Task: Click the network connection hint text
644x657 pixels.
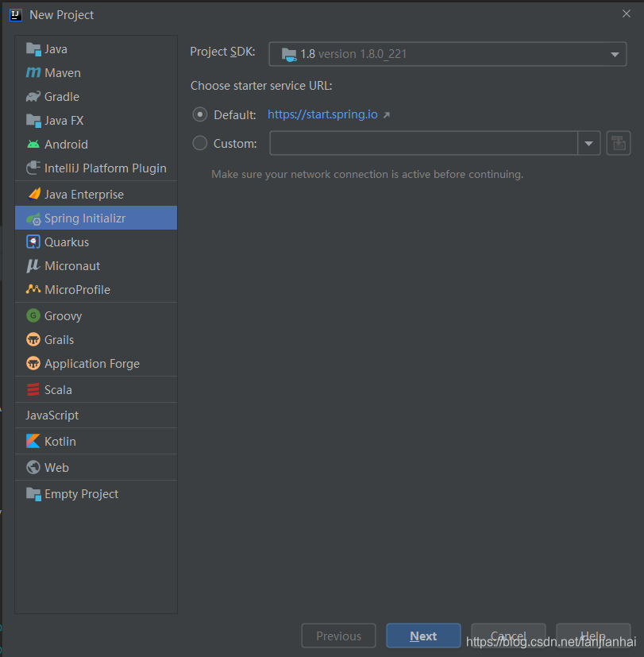Action: point(367,174)
